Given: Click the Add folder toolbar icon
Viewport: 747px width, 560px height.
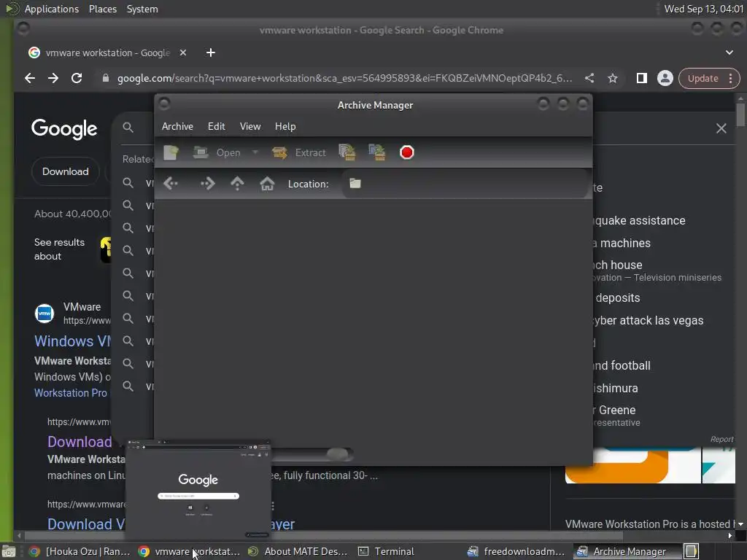Looking at the screenshot, I should (x=377, y=152).
